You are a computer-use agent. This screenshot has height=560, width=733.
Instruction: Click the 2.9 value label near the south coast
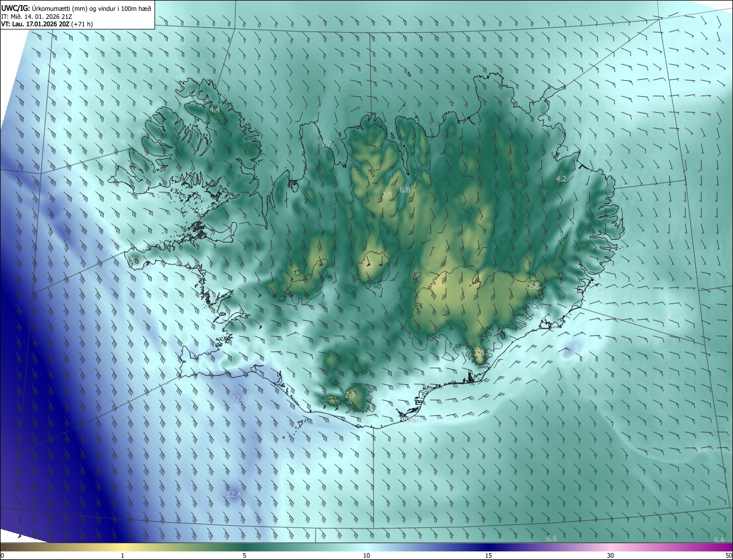(x=350, y=395)
